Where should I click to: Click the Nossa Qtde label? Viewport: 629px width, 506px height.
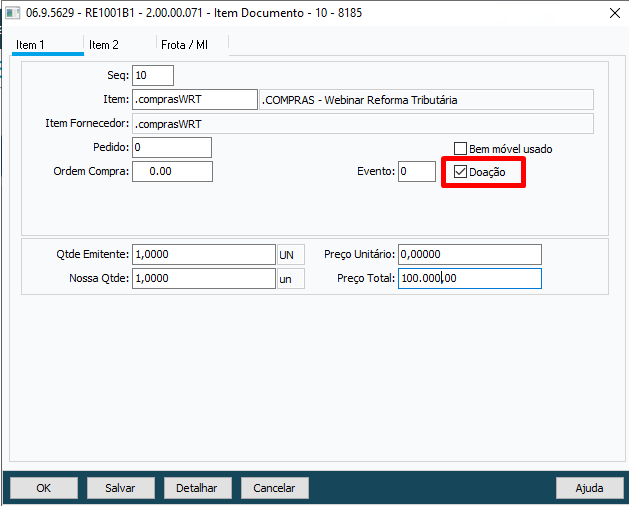click(99, 278)
